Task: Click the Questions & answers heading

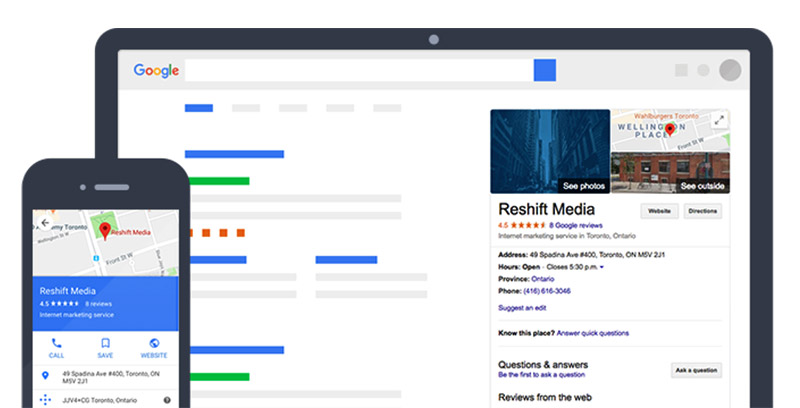Action: click(x=543, y=365)
